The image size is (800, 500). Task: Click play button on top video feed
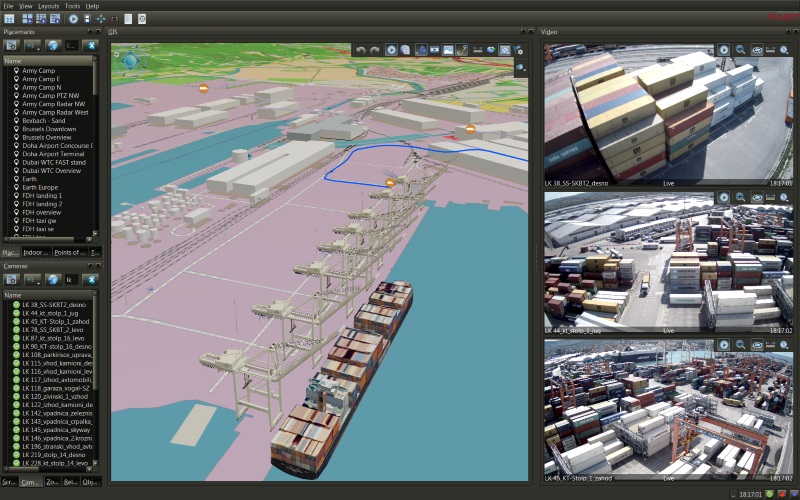723,49
